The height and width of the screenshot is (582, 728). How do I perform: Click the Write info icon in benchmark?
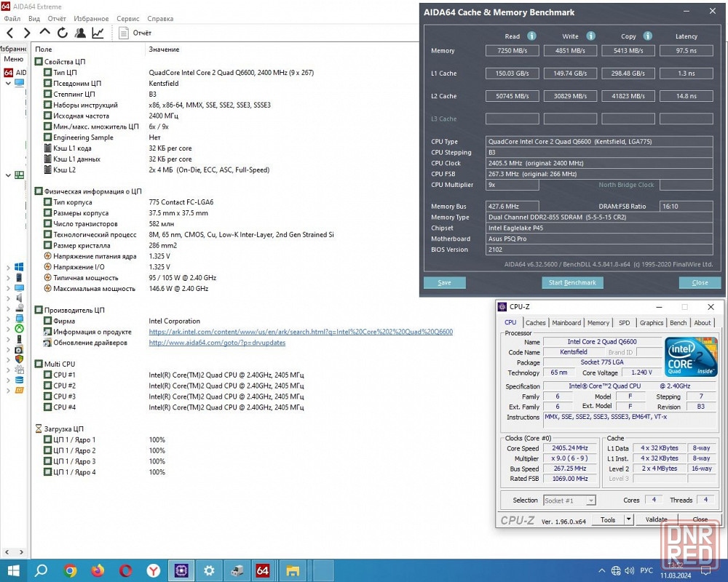(590, 36)
